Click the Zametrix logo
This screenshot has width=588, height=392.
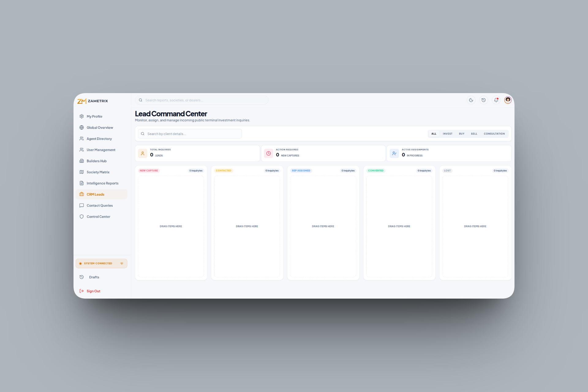point(92,101)
